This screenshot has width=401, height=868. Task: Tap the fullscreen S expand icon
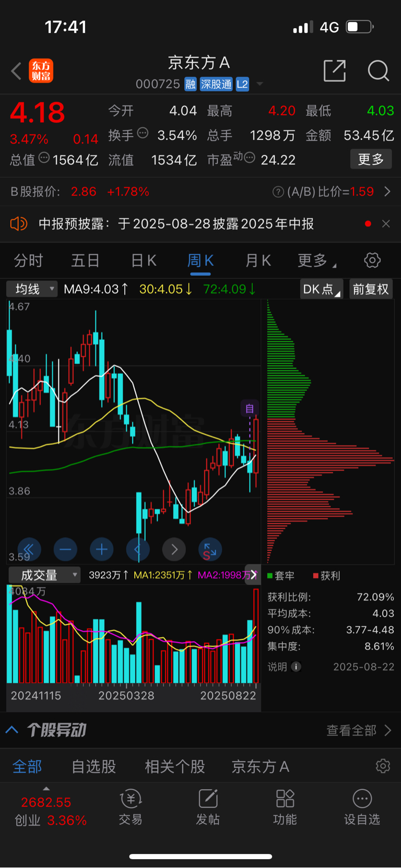point(210,549)
